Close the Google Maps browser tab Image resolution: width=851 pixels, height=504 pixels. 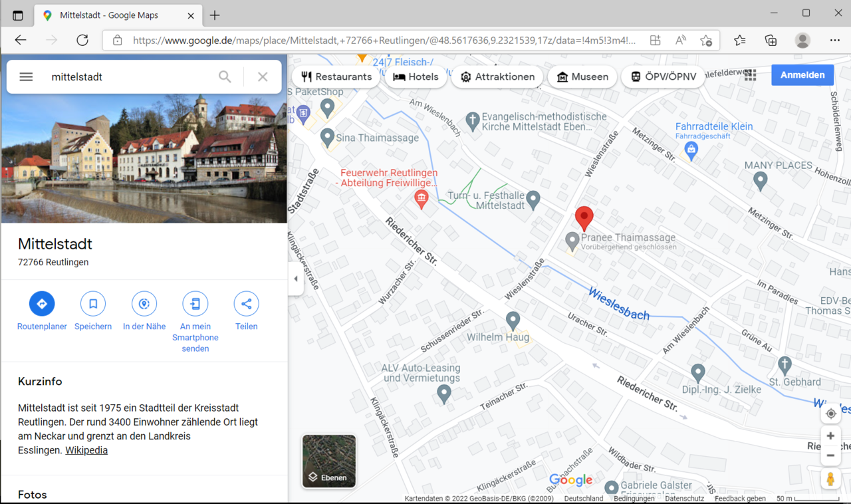point(191,15)
